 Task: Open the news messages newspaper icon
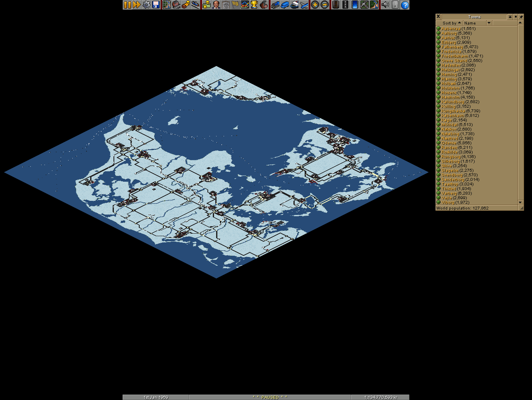coord(395,5)
